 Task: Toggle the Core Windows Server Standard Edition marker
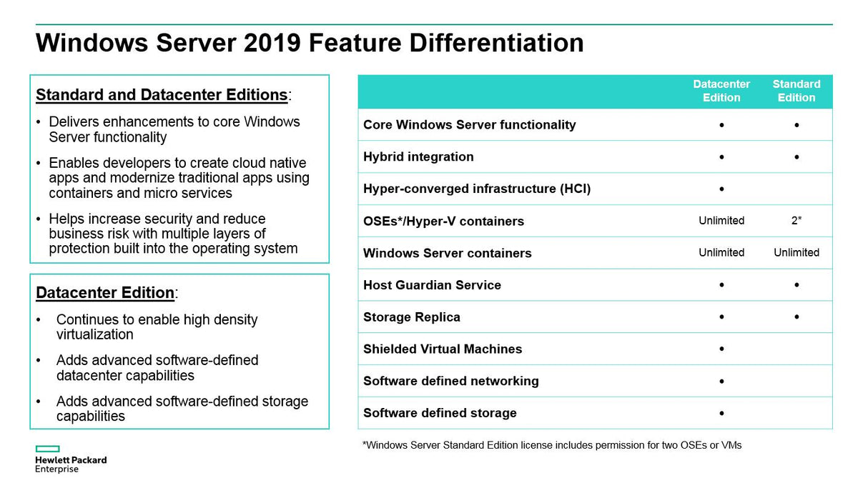click(796, 124)
